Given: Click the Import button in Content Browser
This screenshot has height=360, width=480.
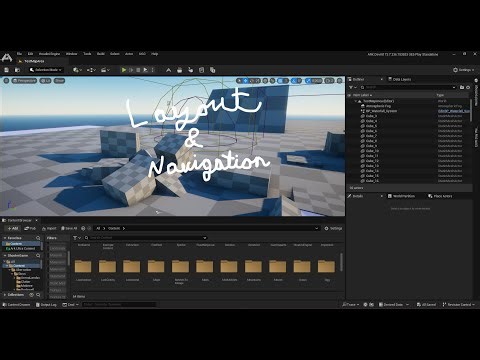Looking at the screenshot, I should pyautogui.click(x=49, y=228).
